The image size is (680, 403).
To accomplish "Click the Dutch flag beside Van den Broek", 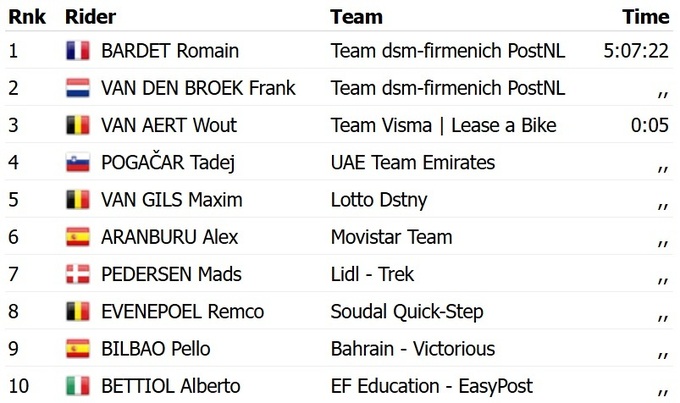I will [x=77, y=88].
